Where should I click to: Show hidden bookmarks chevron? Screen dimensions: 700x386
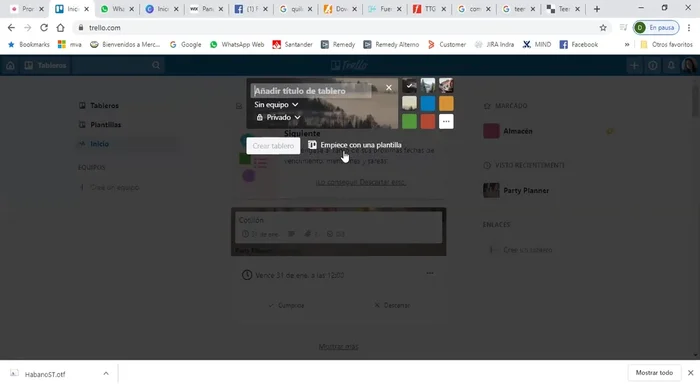(627, 45)
